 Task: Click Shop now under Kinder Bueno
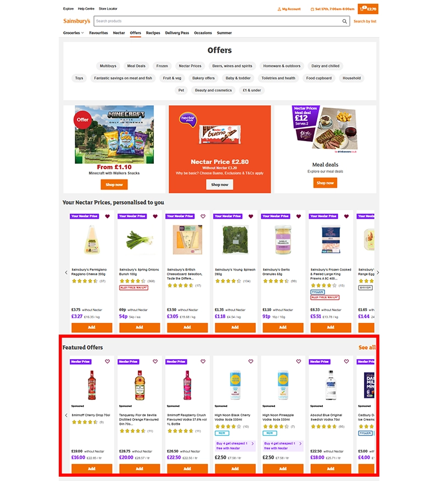tap(220, 184)
